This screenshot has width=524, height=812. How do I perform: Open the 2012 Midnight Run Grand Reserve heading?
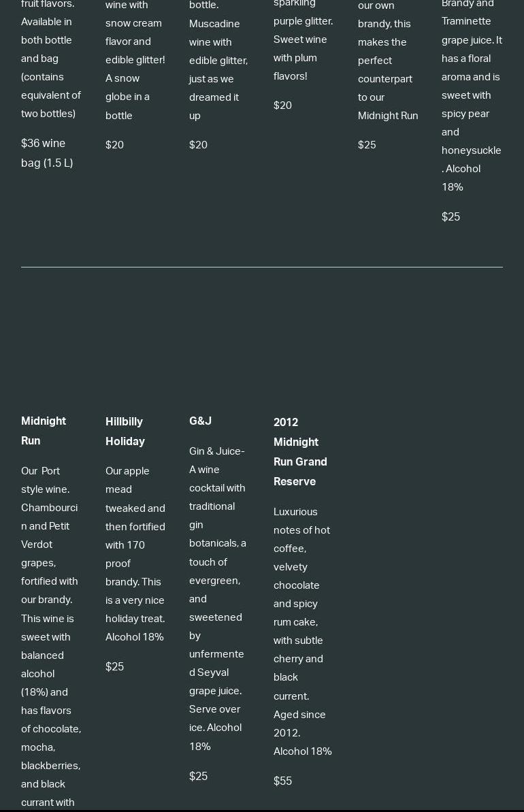tap(299, 452)
